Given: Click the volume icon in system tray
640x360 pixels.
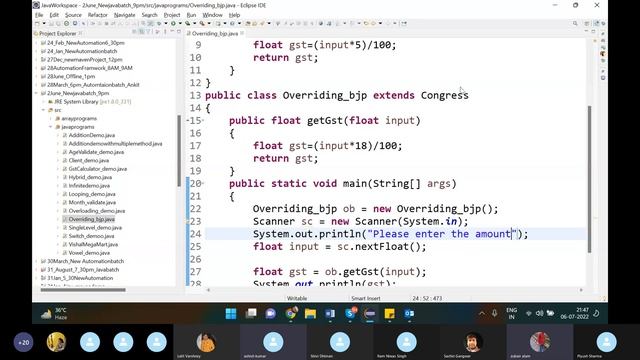Looking at the screenshot, I should tap(540, 313).
